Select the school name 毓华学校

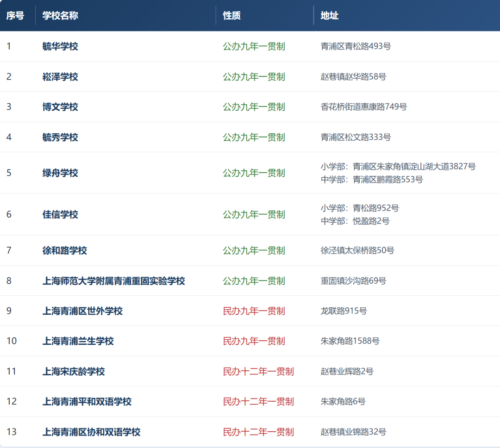click(60, 46)
